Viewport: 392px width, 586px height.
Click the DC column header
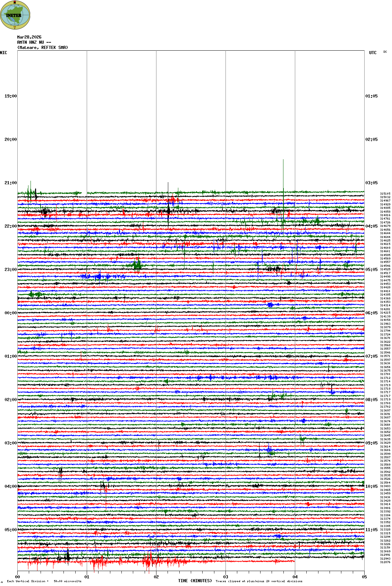[x=385, y=52]
